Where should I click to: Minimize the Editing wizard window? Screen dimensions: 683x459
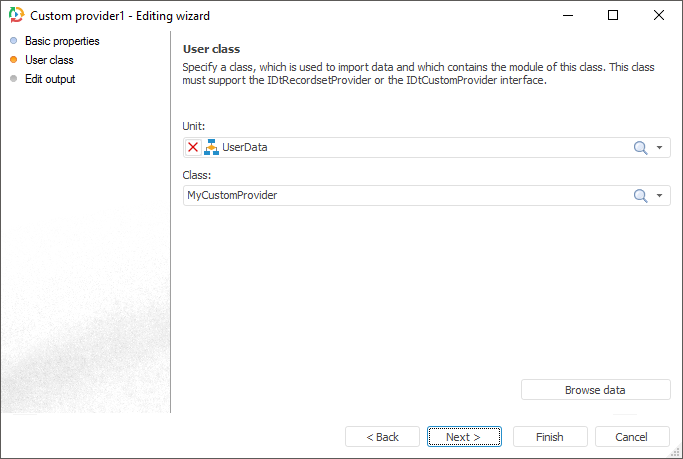pyautogui.click(x=567, y=16)
